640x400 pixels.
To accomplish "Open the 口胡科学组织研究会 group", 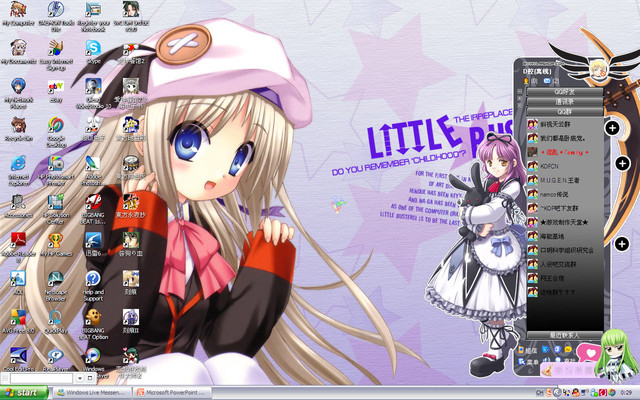I will click(564, 250).
